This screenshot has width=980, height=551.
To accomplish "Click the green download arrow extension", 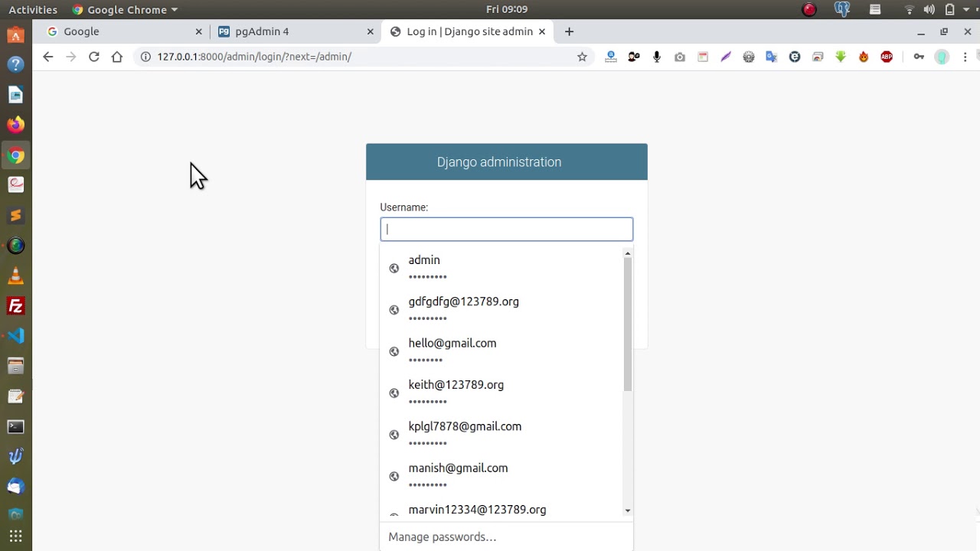I will coord(841,57).
